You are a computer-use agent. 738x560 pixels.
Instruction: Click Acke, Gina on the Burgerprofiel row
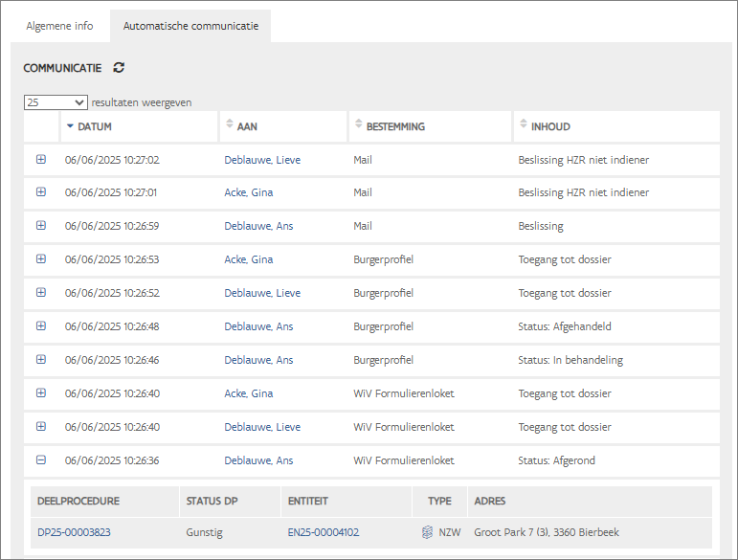[x=248, y=259]
